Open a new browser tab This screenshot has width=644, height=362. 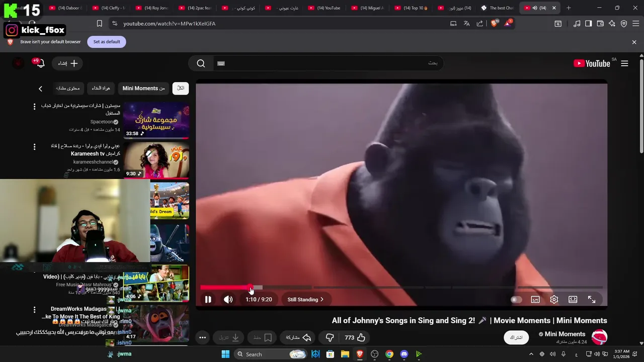(x=569, y=8)
